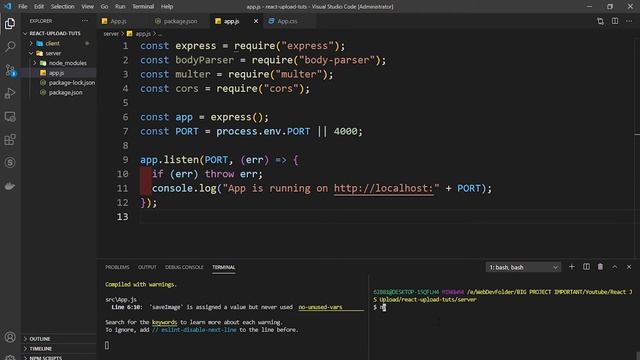Click Open Changes icon in editor toolbar
Screen dimensions: 640x360
(x=600, y=21)
